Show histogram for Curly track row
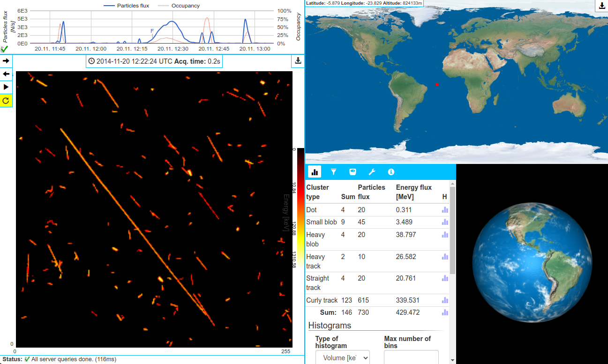The image size is (608, 364). (445, 300)
